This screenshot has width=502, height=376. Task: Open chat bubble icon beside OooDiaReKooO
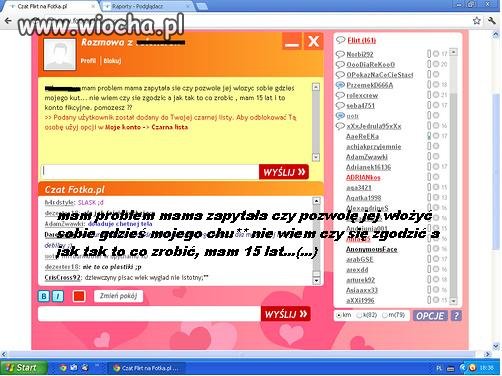click(x=340, y=64)
